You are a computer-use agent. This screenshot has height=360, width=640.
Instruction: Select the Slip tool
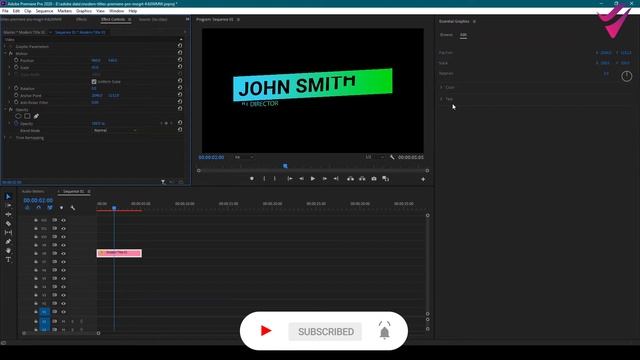pyautogui.click(x=8, y=233)
